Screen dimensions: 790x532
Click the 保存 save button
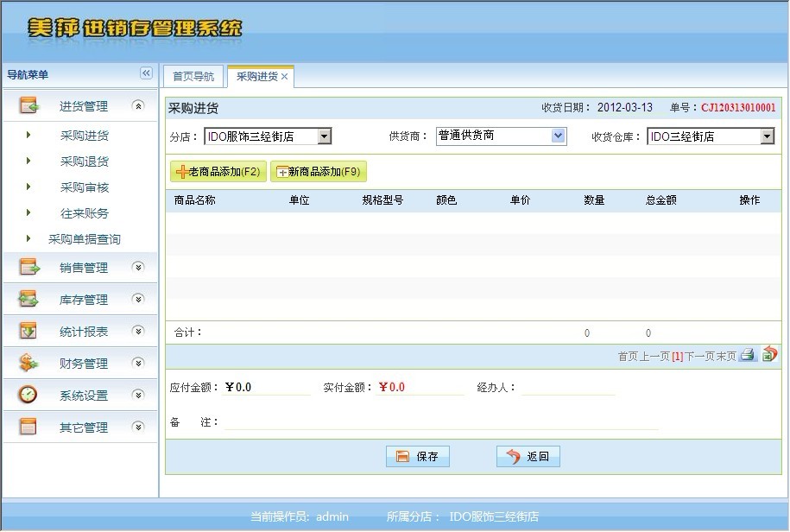418,456
